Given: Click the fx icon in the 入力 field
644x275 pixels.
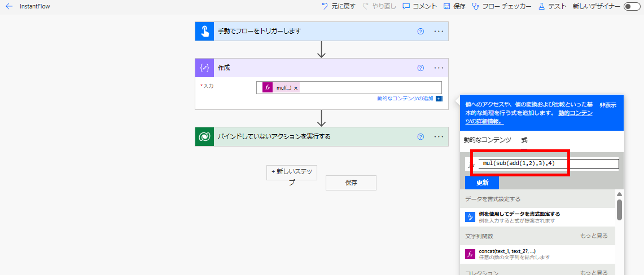Looking at the screenshot, I should 268,88.
